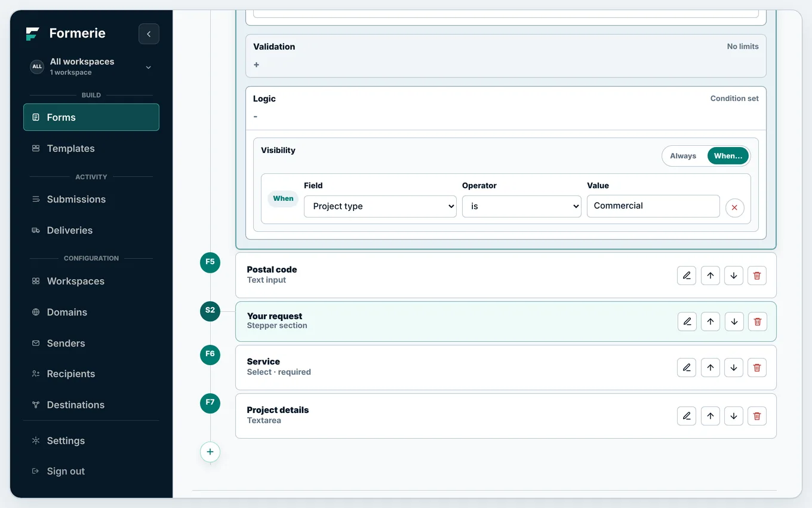Image resolution: width=812 pixels, height=508 pixels.
Task: Move Project details field down
Action: point(734,416)
